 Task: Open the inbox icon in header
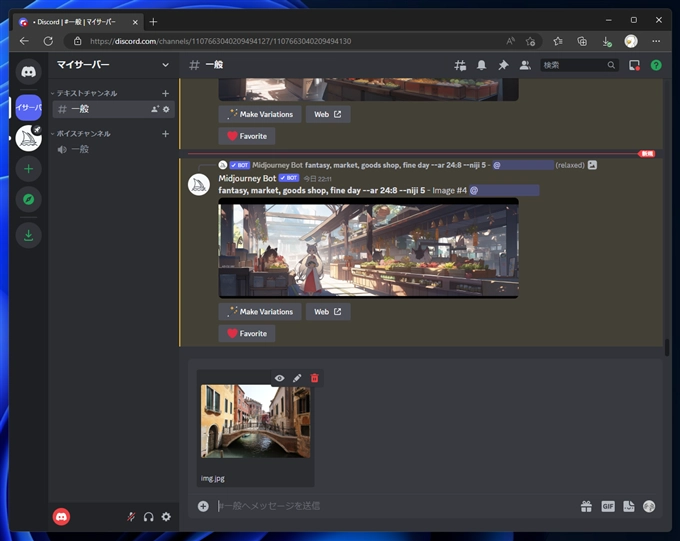tap(634, 66)
